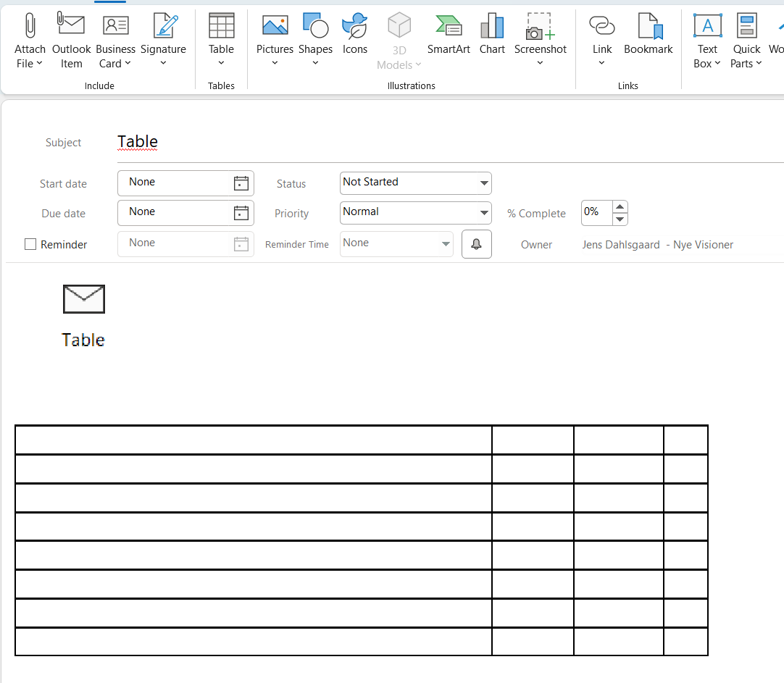The height and width of the screenshot is (683, 784).
Task: Expand the Attach File dropdown arrow
Action: (x=40, y=64)
